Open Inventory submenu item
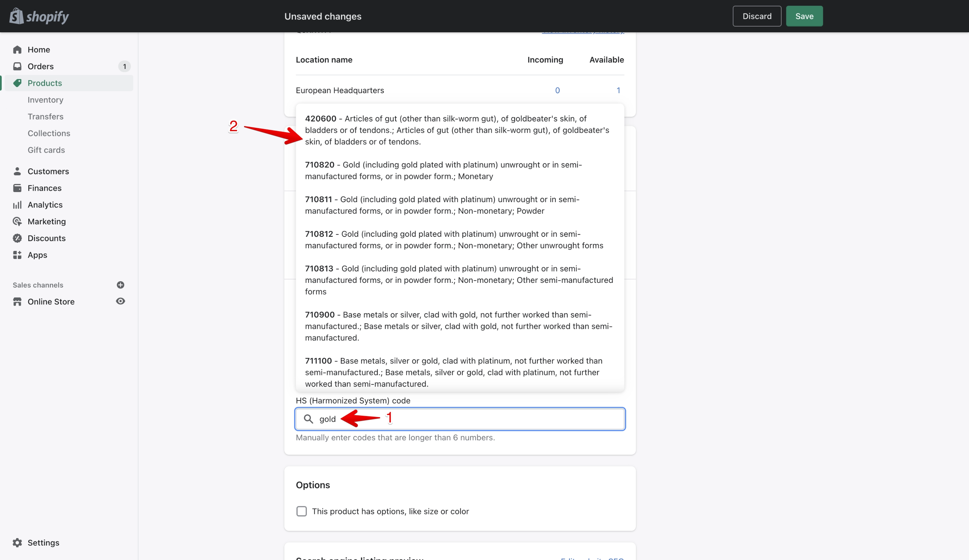This screenshot has height=560, width=969. pos(45,100)
